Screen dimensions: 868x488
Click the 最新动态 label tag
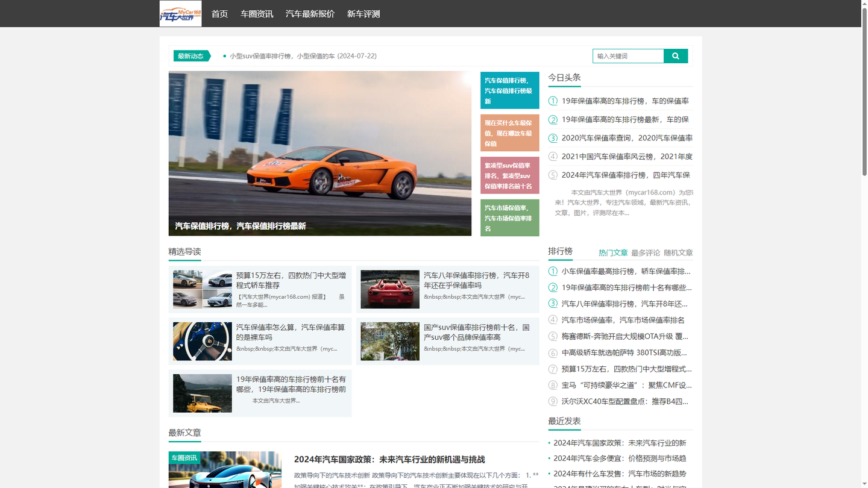pos(191,56)
